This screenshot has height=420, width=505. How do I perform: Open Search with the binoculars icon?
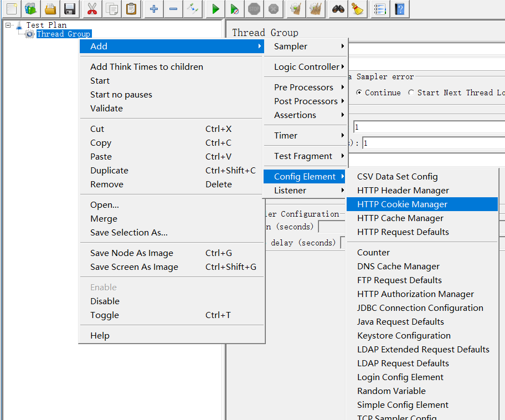coord(338,9)
